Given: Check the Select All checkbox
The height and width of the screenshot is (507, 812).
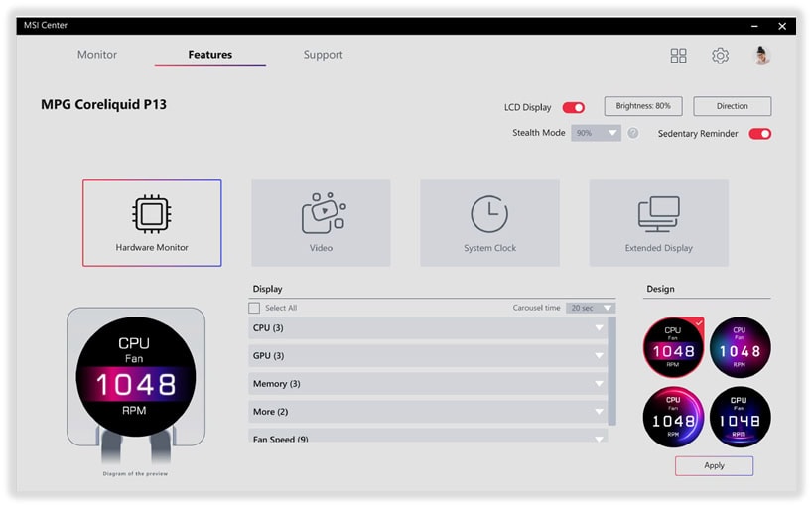Looking at the screenshot, I should click(254, 308).
